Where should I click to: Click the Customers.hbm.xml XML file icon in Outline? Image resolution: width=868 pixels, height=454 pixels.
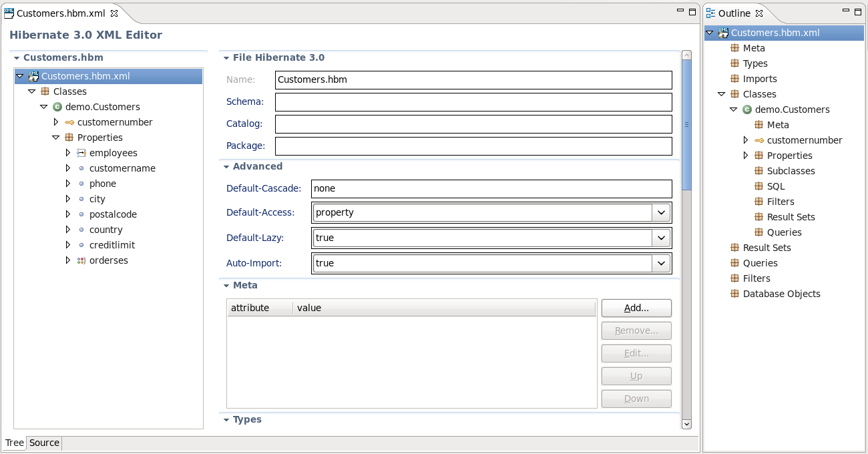(723, 32)
